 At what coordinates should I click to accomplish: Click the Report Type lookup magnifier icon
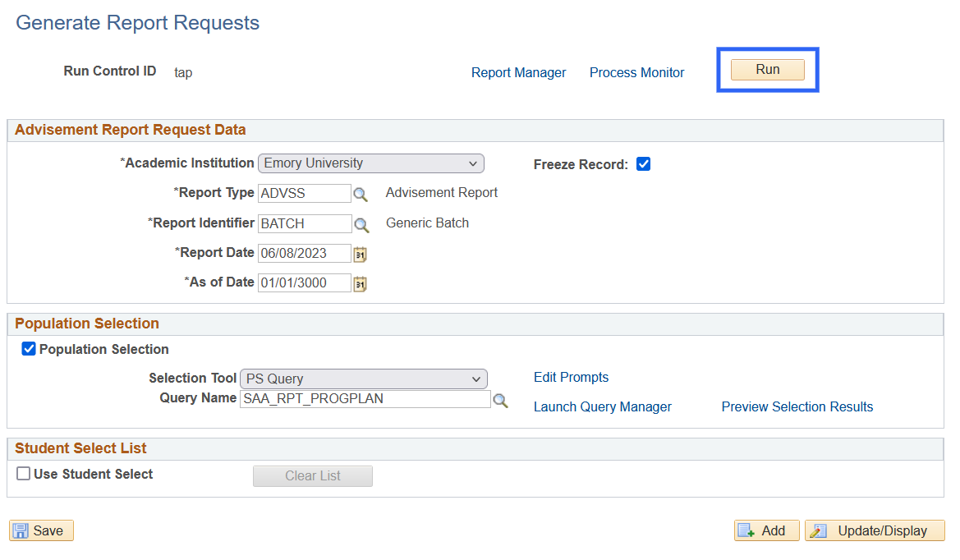[x=360, y=195]
